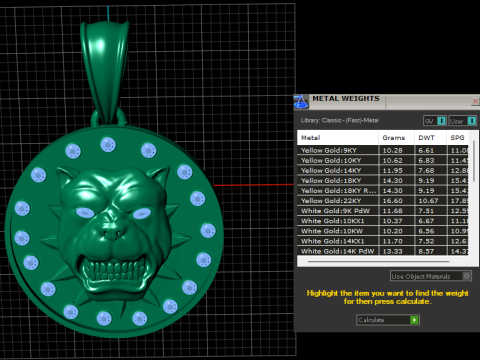The image size is (480, 360).
Task: Select the pendant bail in the viewport
Action: (x=105, y=72)
